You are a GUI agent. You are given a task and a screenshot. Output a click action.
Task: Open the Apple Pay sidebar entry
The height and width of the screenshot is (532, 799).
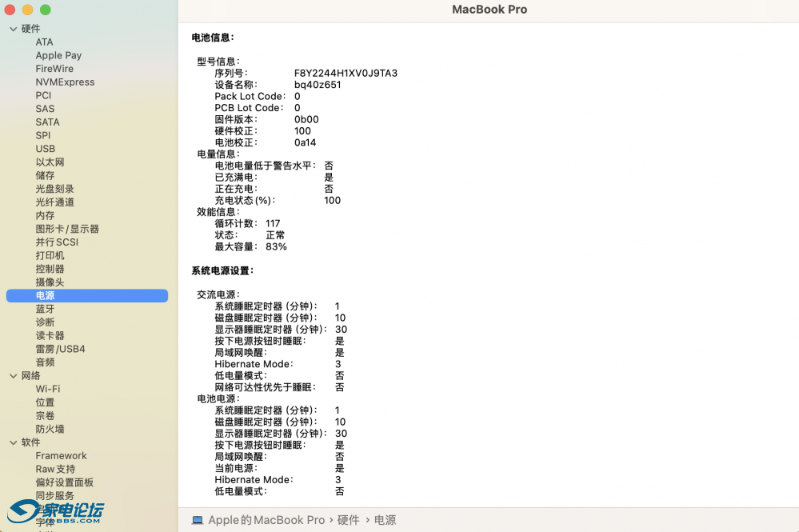pos(58,55)
